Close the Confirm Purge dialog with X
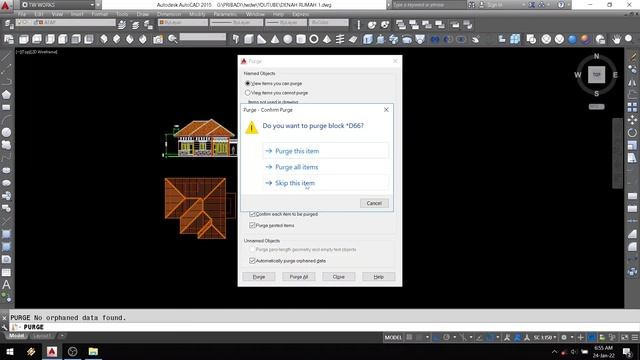640x360 pixels. tap(386, 110)
